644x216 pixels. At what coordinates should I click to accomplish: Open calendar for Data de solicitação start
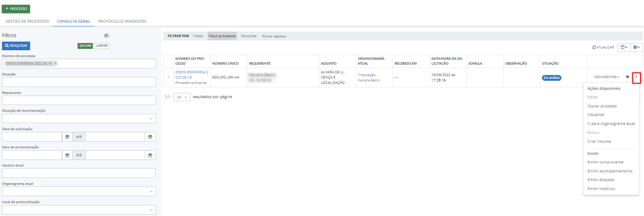[68, 137]
